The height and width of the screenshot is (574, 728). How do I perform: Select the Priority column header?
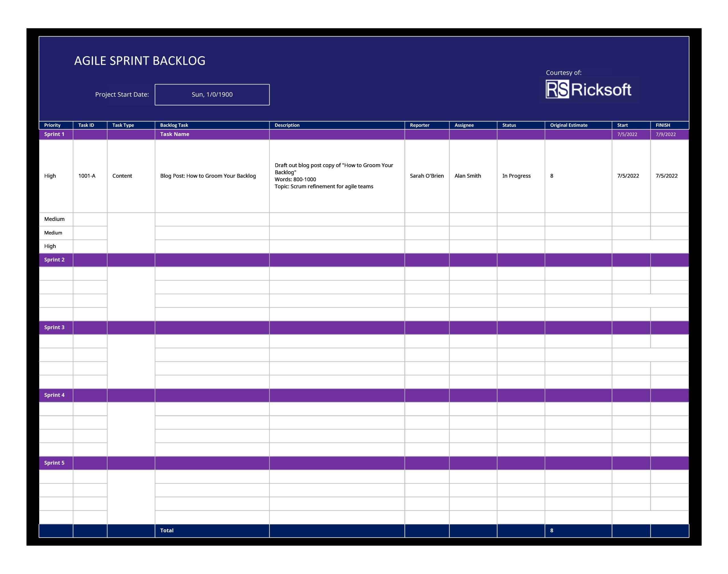(52, 125)
